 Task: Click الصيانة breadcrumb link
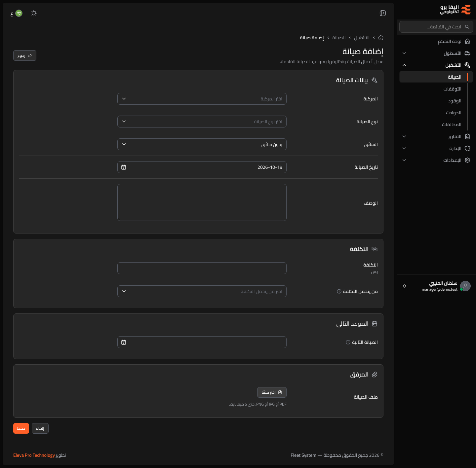point(339,38)
